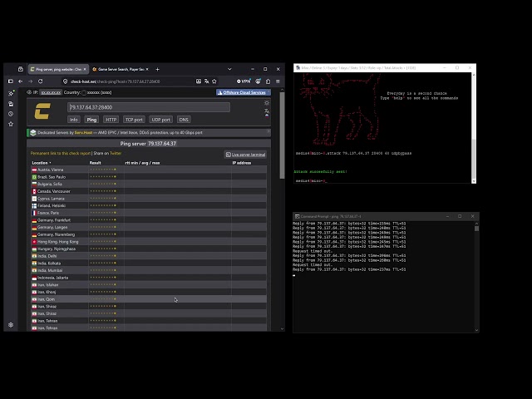Open a new browser tab
Image resolution: width=532 pixels, height=399 pixels.
(157, 69)
